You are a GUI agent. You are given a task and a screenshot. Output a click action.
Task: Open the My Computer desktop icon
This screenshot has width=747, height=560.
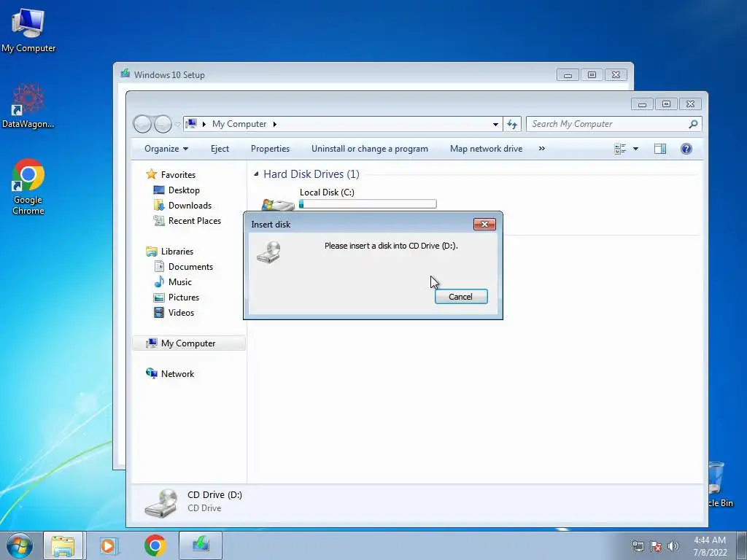click(28, 29)
